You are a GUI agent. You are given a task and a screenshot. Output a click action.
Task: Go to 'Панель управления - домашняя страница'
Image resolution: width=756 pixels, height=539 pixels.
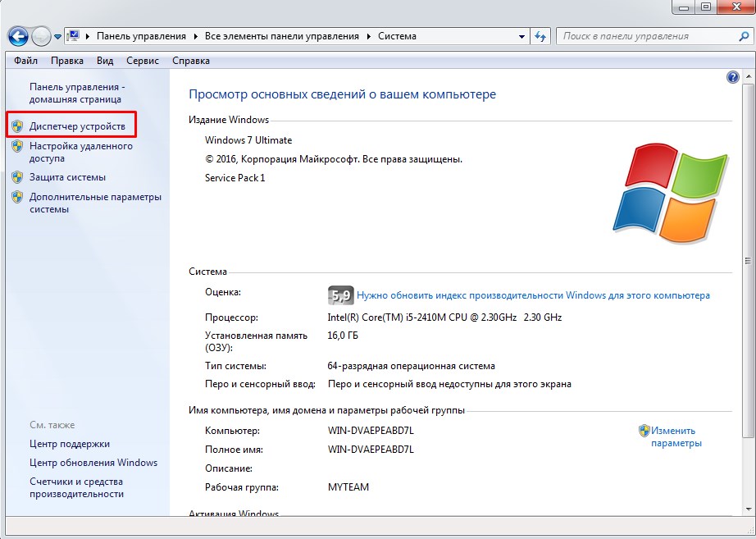point(77,94)
